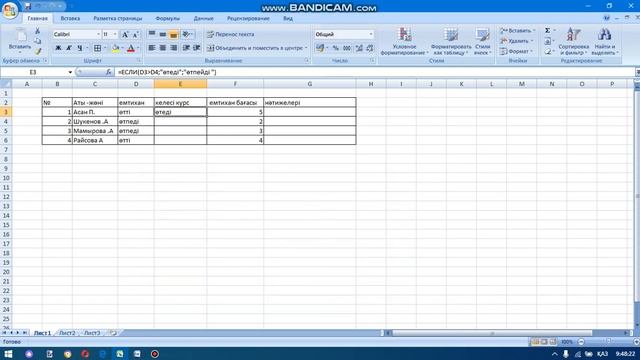Toggle italic К formatting

point(69,48)
